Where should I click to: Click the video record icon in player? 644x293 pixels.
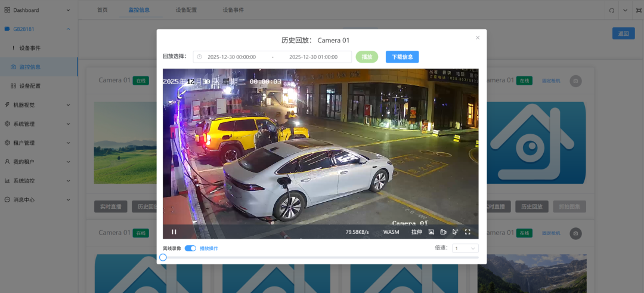pos(443,232)
